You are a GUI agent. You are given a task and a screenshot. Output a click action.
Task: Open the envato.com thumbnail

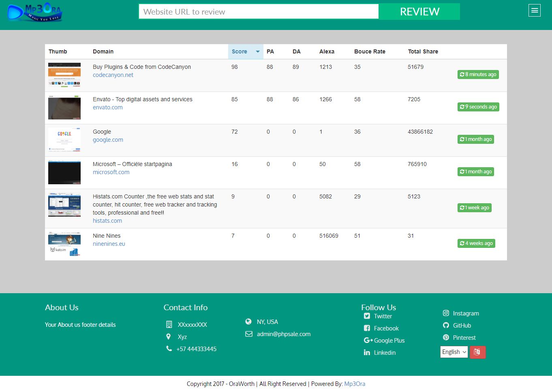coord(64,107)
